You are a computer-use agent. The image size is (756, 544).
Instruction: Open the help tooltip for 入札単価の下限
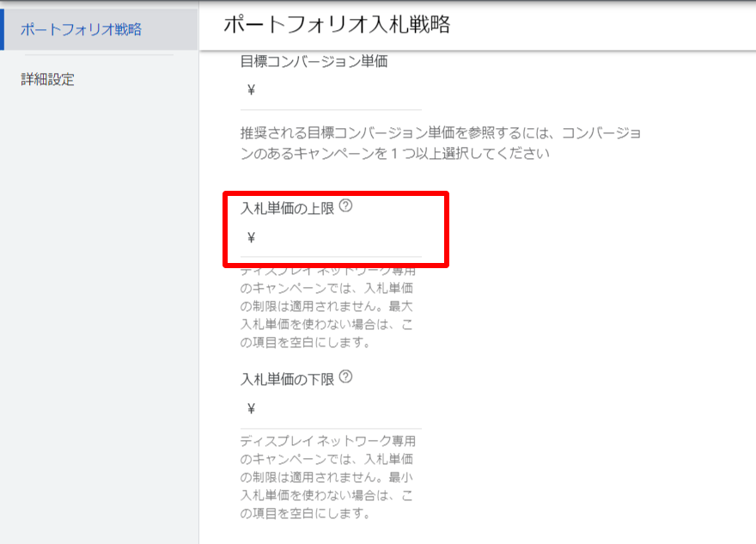[x=346, y=377]
